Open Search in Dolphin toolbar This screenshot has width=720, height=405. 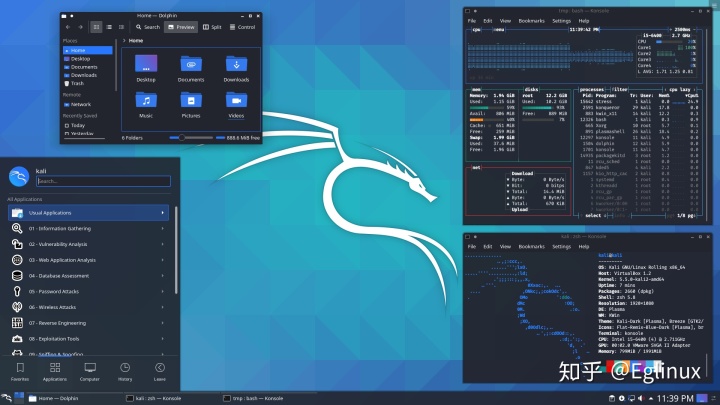(x=148, y=27)
